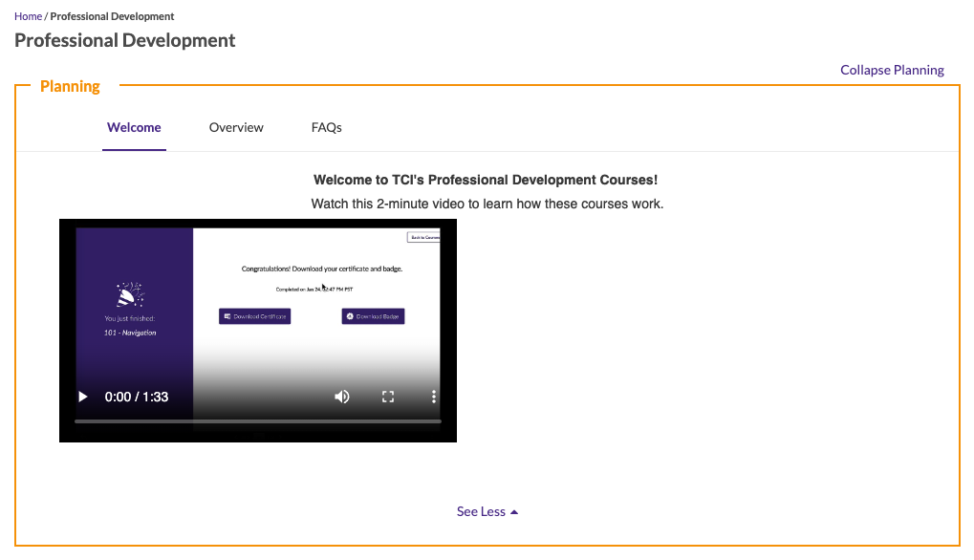Play the welcome video
Viewport: 974px width, 560px height.
(82, 396)
